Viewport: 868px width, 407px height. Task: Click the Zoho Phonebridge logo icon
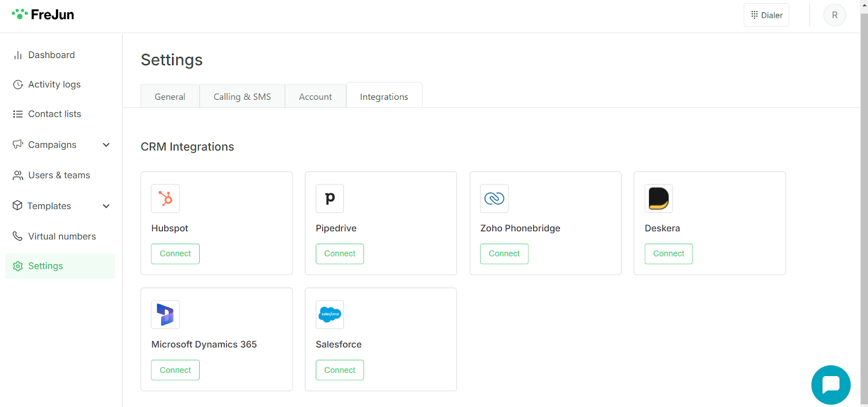coord(494,199)
